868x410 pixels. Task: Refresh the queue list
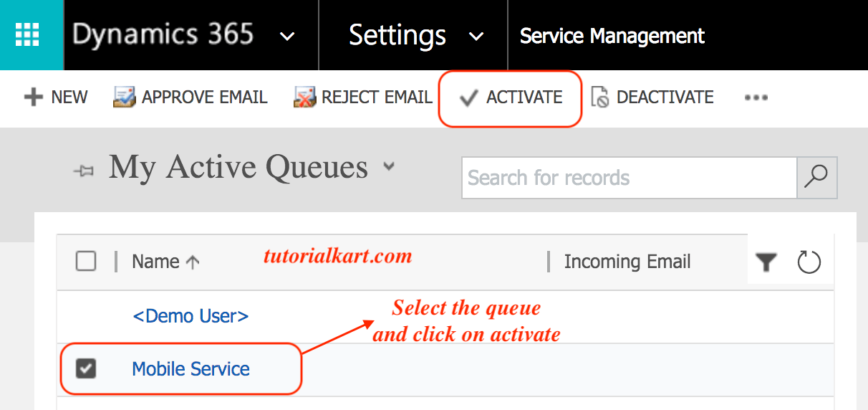tap(809, 262)
